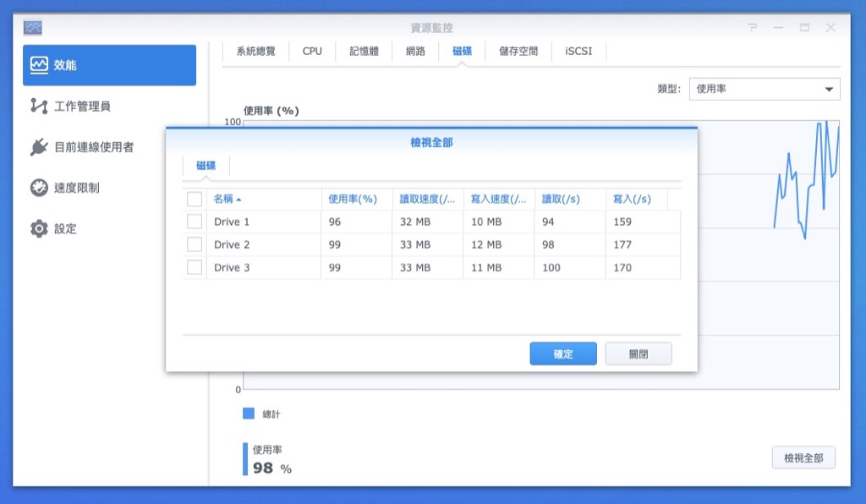Switch to the 系統總覽 tab

[x=255, y=52]
